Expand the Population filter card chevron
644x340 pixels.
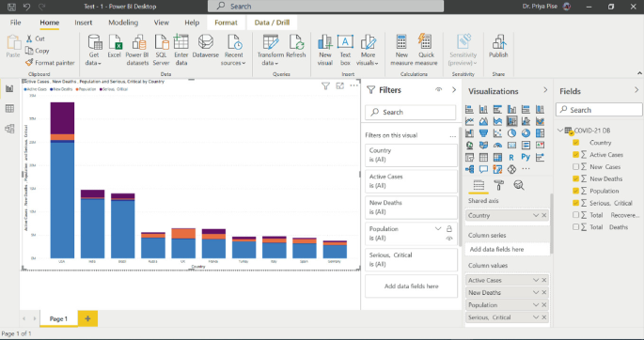pos(438,229)
